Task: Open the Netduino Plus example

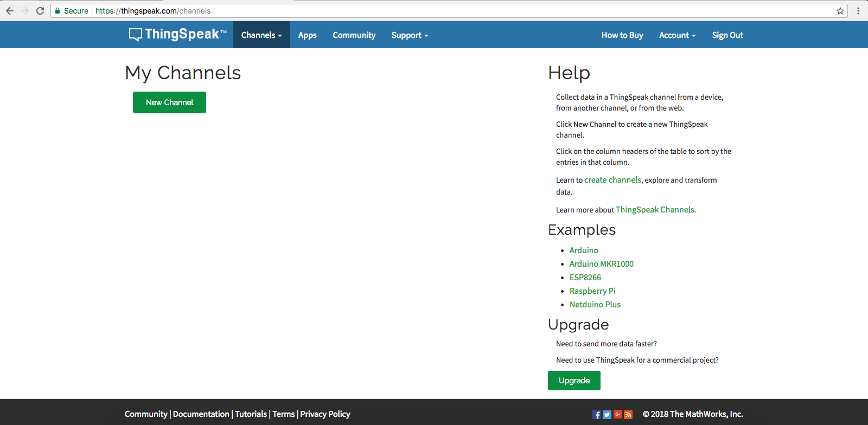Action: point(595,305)
